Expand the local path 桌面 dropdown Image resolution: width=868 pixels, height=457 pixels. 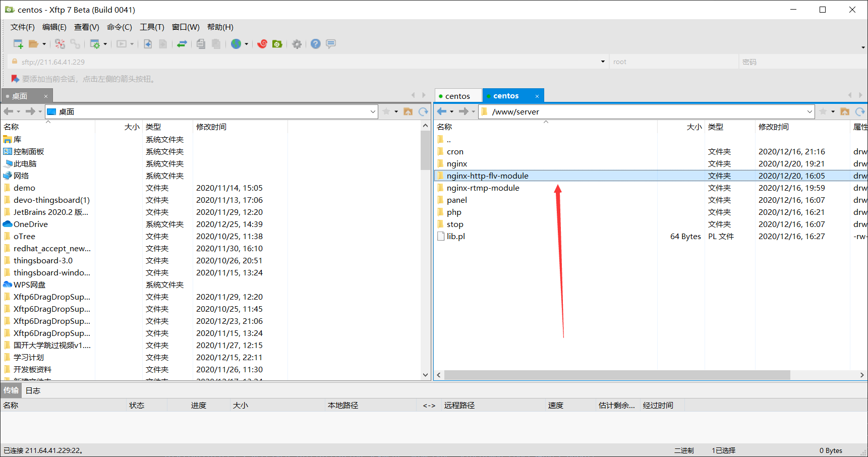coord(373,111)
